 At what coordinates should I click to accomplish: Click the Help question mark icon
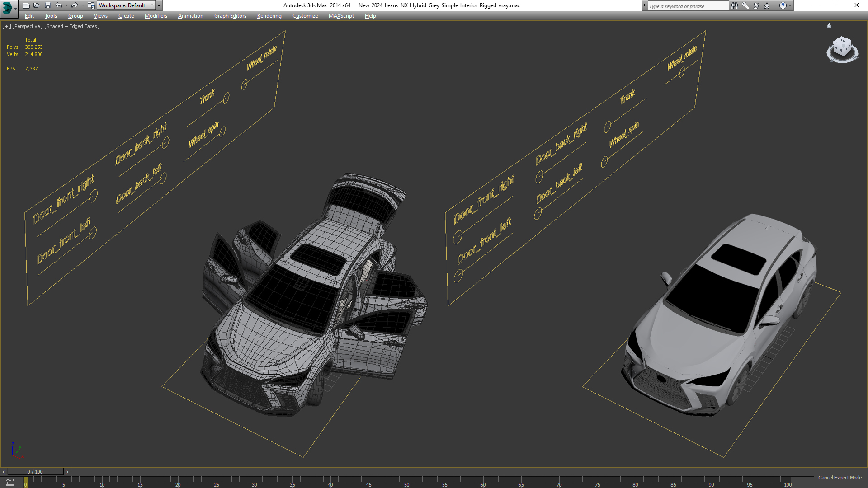783,5
